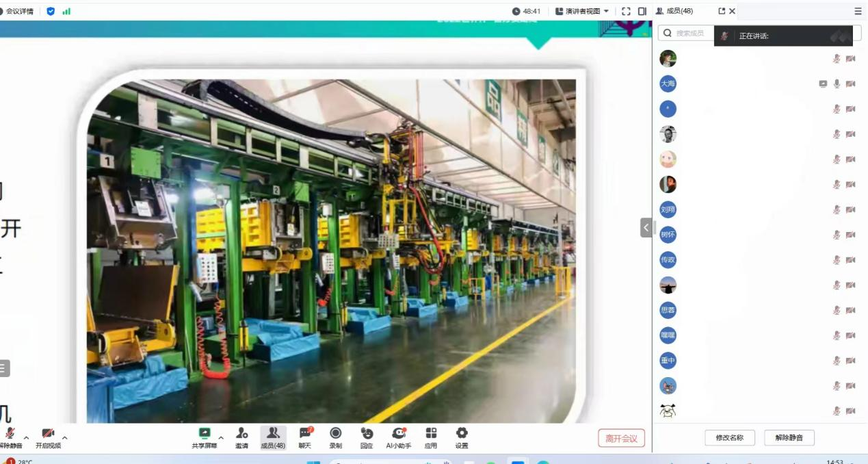Open the 演讲者视图 view dropdown
Screen dimensions: 868x464
click(582, 11)
